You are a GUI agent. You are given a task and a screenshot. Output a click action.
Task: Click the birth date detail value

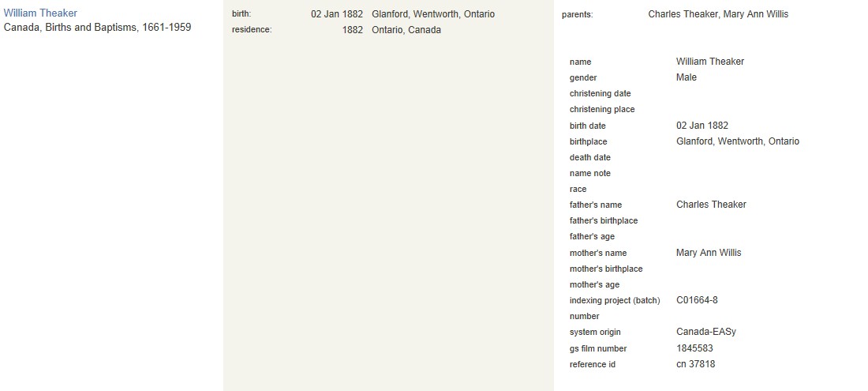(702, 126)
